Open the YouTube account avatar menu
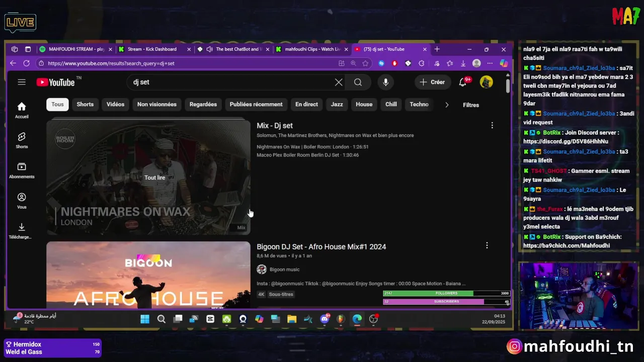Screen dimensions: 644x362 click(486, 82)
